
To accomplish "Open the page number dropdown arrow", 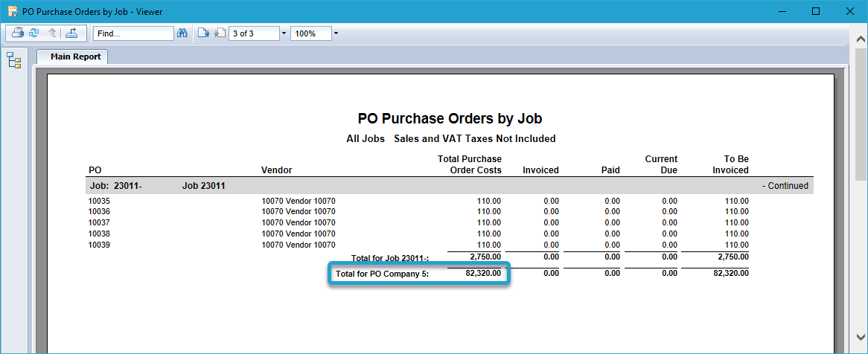I will tap(284, 33).
